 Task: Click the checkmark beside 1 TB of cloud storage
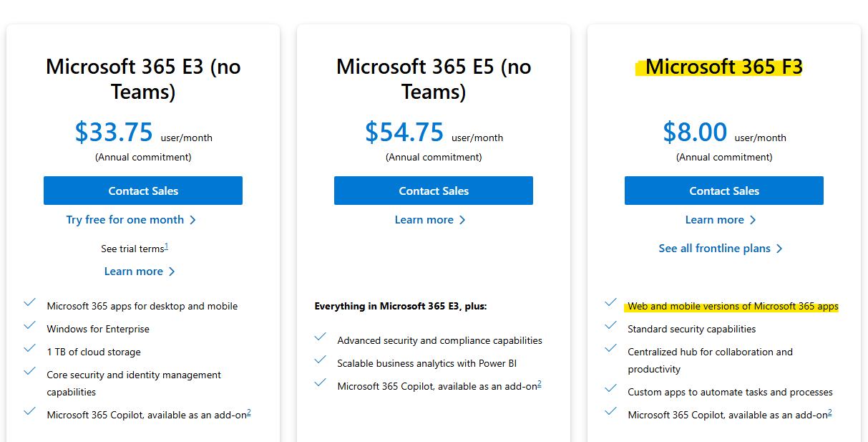[x=29, y=349]
